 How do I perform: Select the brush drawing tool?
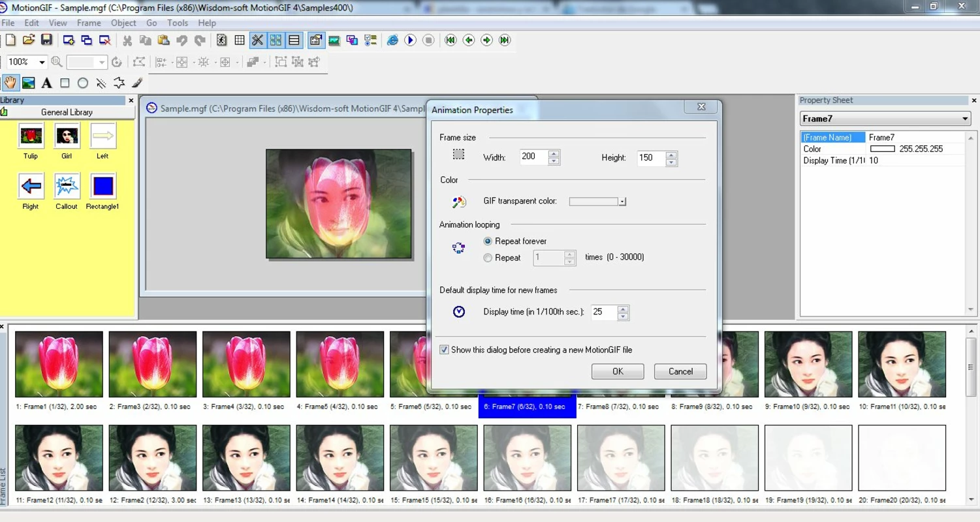tap(137, 83)
